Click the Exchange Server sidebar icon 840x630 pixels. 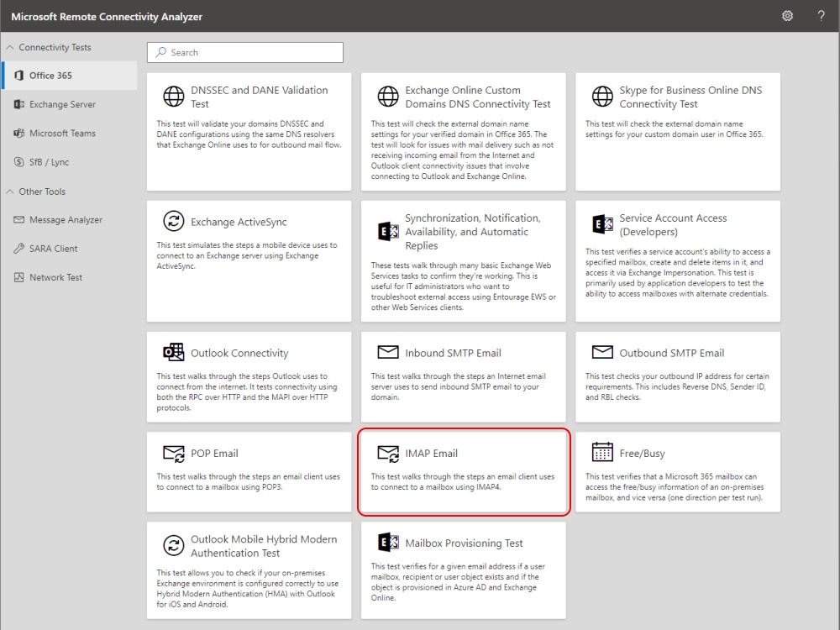(18, 104)
